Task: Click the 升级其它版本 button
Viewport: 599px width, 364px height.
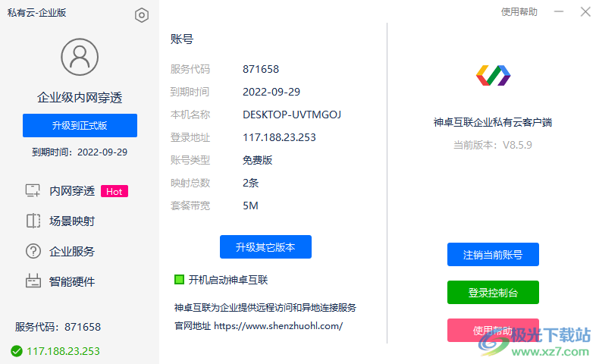Action: tap(265, 246)
